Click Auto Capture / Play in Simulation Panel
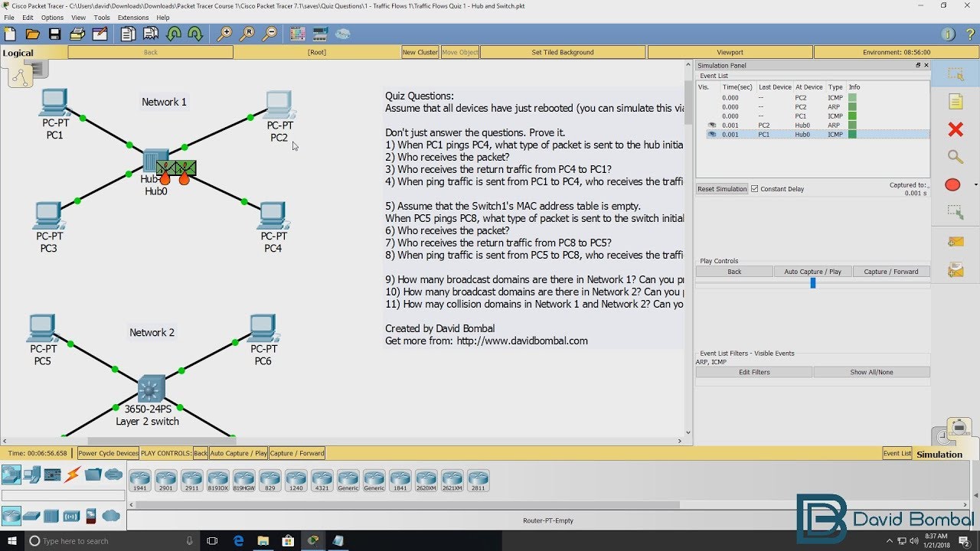The width and height of the screenshot is (980, 551). (812, 272)
